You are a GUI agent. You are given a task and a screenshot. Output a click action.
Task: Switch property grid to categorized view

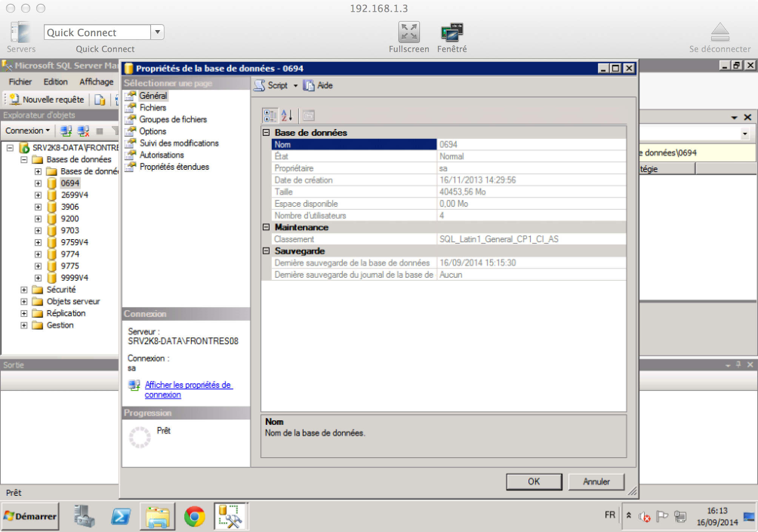pyautogui.click(x=270, y=115)
